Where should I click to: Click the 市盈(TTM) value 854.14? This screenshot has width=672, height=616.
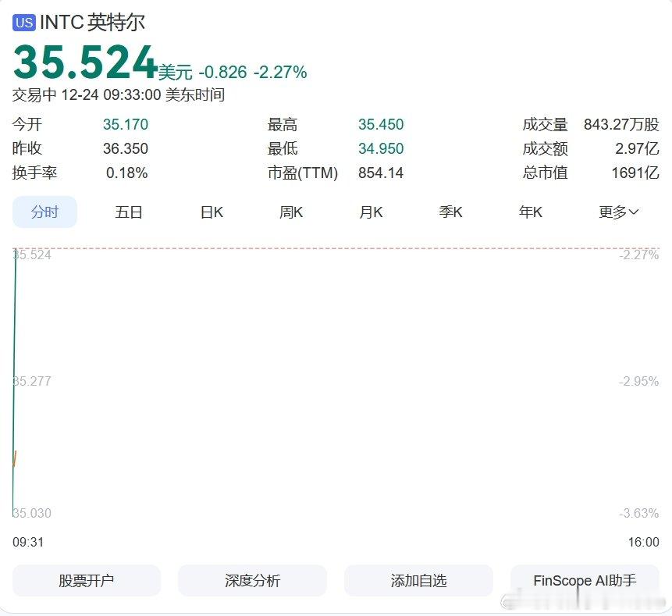381,173
